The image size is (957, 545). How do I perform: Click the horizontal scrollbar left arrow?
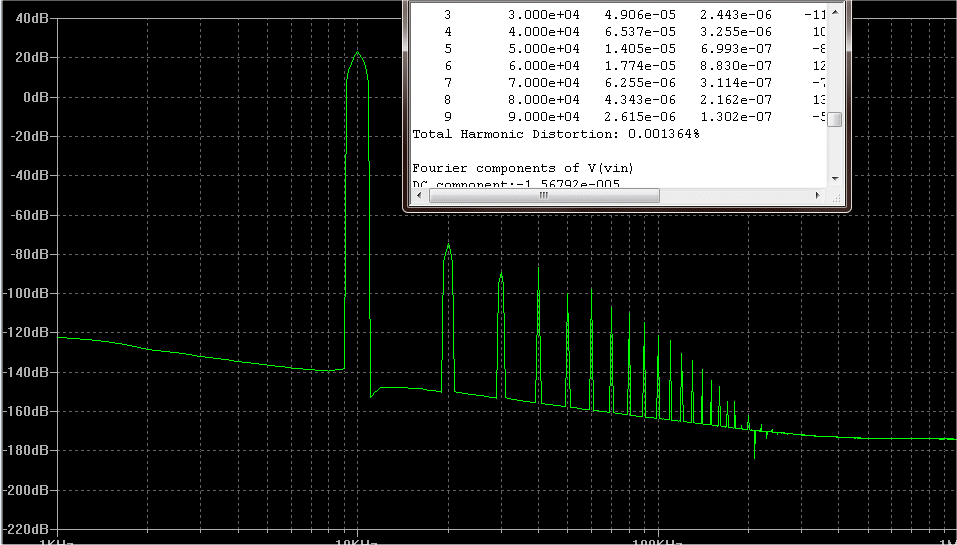click(x=419, y=195)
